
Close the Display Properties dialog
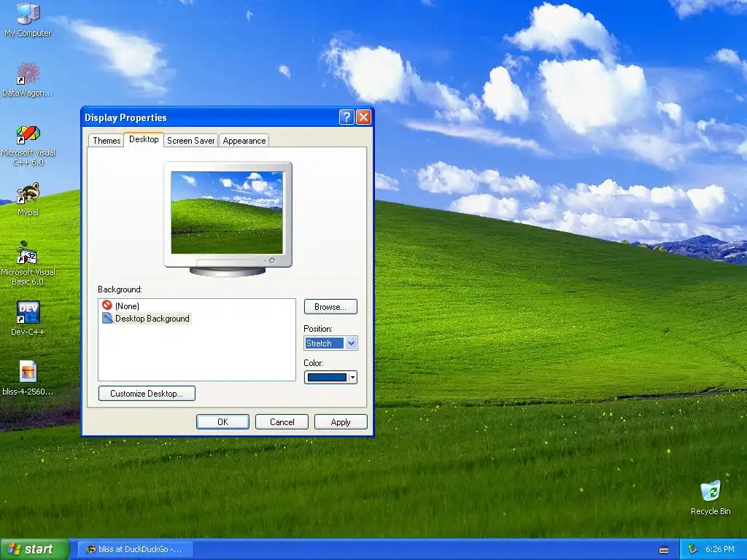tap(363, 117)
